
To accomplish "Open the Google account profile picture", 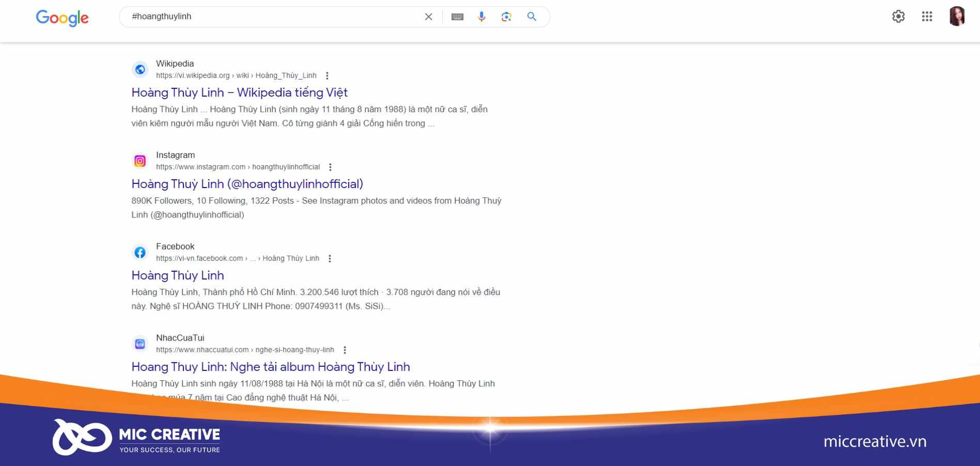I will pos(957,17).
